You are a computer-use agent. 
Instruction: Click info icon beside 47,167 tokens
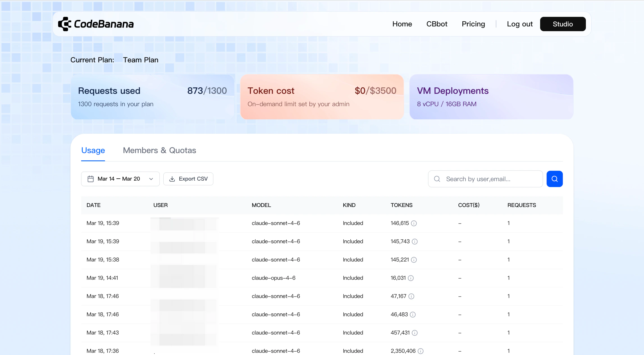click(411, 296)
